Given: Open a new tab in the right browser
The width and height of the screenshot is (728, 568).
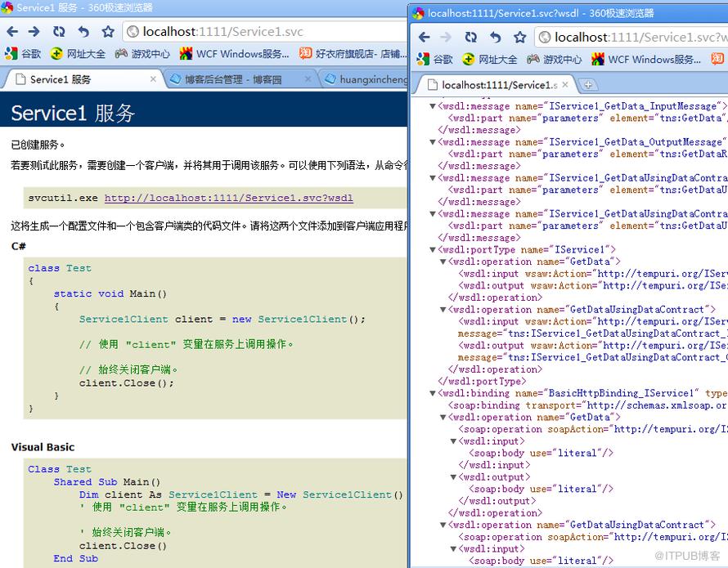Looking at the screenshot, I should [588, 84].
